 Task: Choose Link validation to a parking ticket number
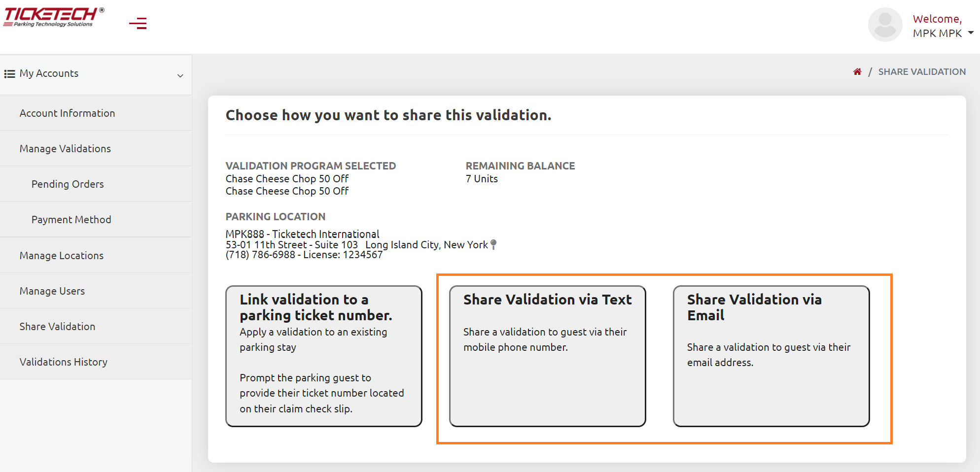tap(324, 356)
